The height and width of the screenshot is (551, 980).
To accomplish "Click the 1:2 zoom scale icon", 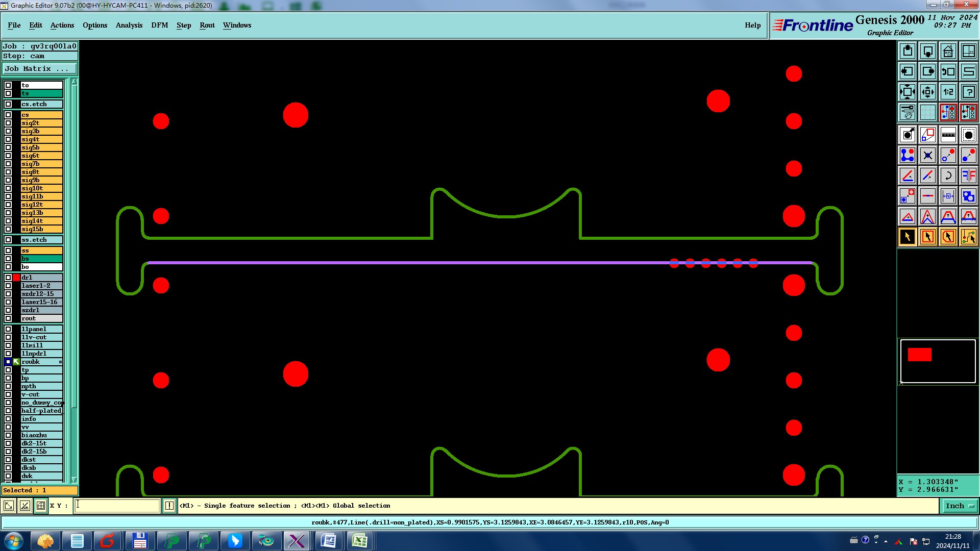I will point(948,92).
